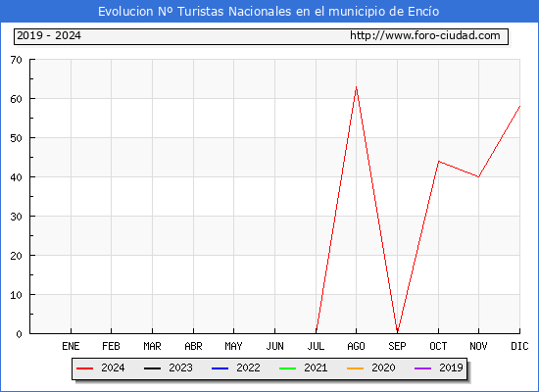Click the 70 value on y-axis
539x392 pixels.
16,60
